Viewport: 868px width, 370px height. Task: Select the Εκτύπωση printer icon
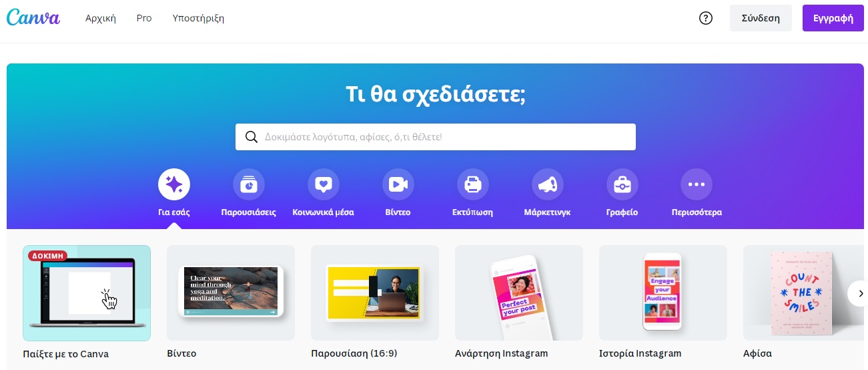coord(473,184)
